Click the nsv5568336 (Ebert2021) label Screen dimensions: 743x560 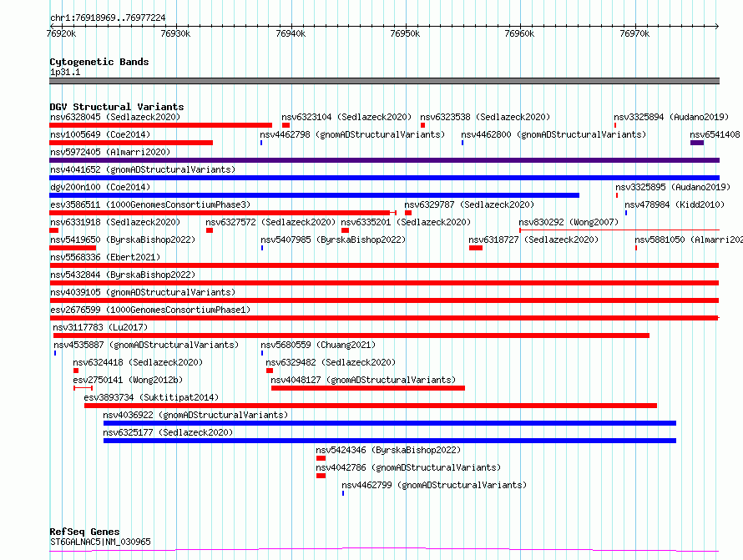(105, 257)
